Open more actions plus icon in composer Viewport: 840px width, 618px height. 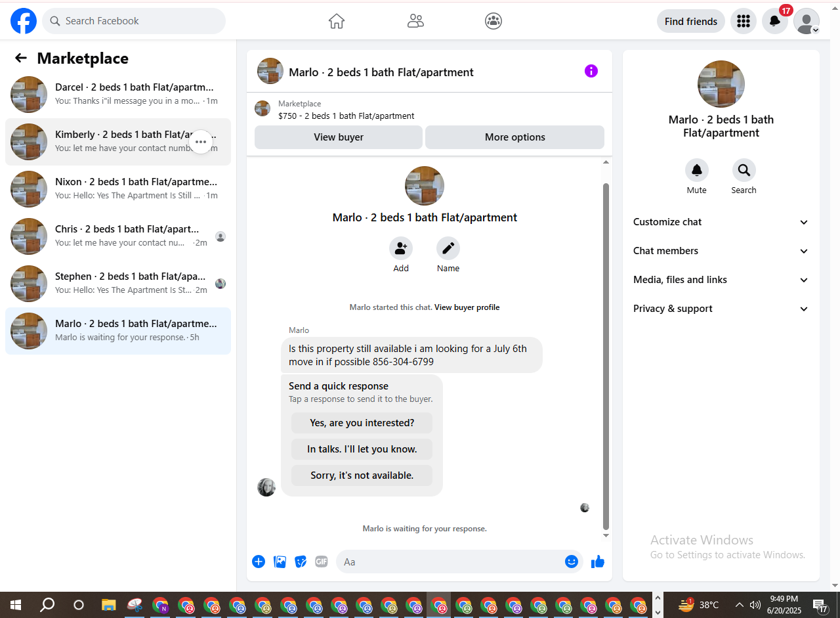259,562
